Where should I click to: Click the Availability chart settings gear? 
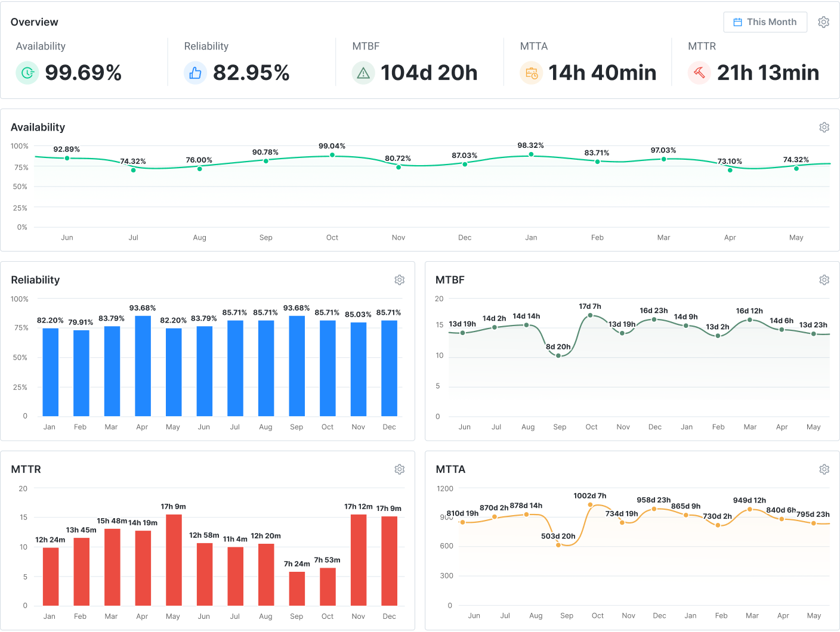(824, 127)
